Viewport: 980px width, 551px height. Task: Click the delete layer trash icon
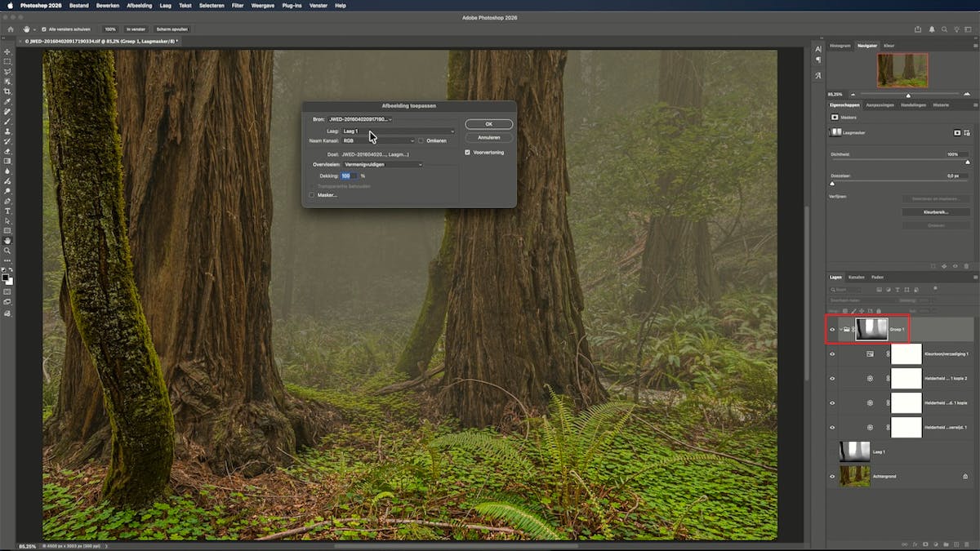966,543
